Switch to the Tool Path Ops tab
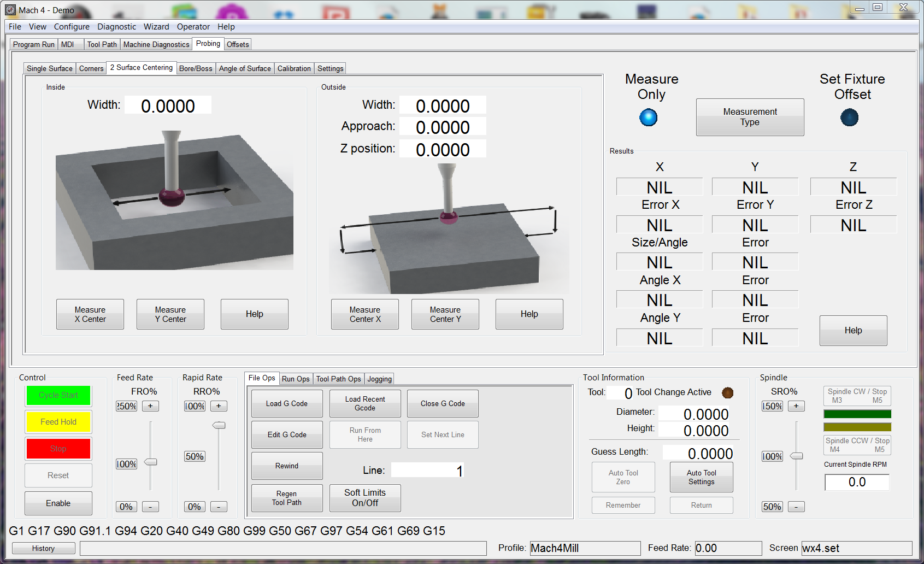924x564 pixels. (x=339, y=379)
